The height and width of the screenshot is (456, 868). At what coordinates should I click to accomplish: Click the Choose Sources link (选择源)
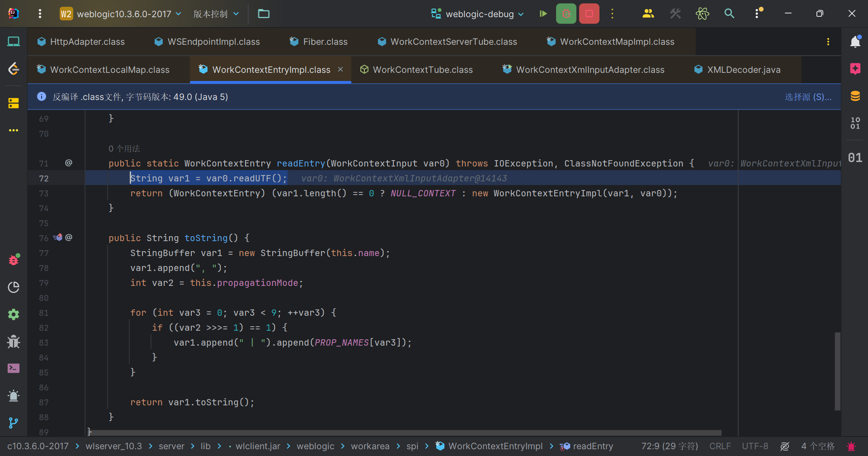[x=808, y=97]
